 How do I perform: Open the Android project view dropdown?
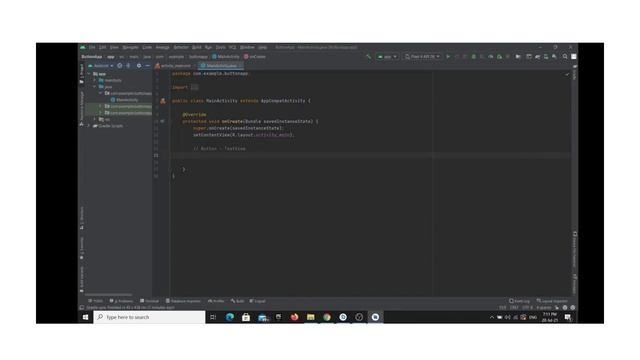point(101,66)
